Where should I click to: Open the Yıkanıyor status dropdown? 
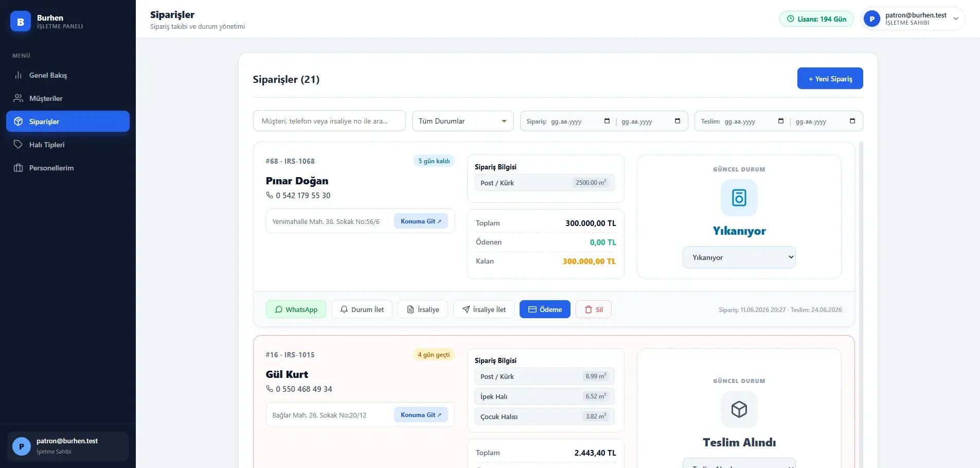pyautogui.click(x=739, y=257)
